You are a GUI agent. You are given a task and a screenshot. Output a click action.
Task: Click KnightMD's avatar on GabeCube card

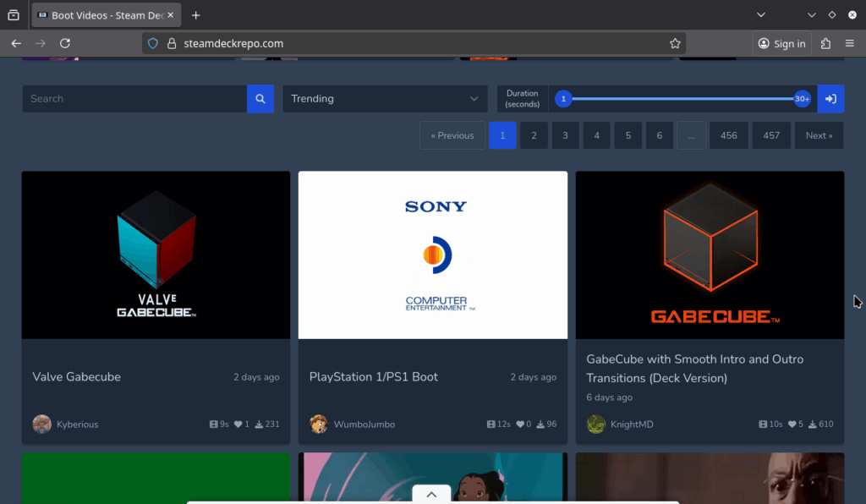pyautogui.click(x=595, y=424)
